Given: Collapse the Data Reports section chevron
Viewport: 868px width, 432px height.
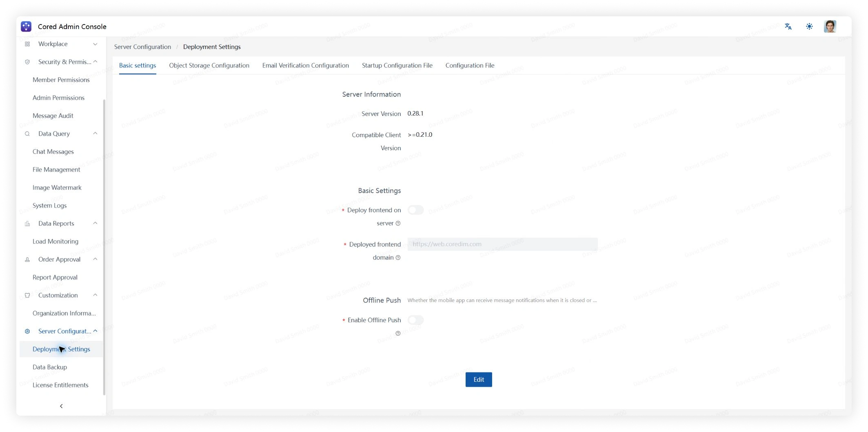Looking at the screenshot, I should coord(95,223).
